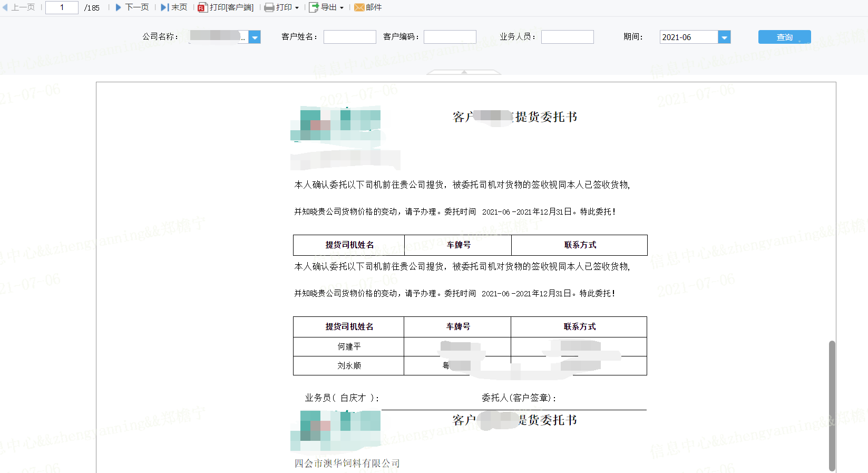The image size is (868, 473).
Task: Jump to last page icon
Action: 164,7
